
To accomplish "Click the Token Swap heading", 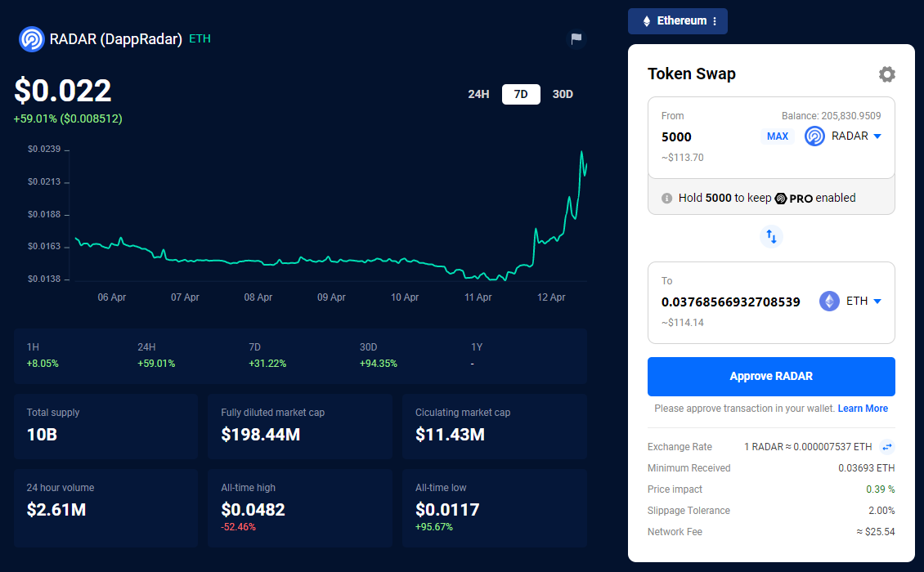I will (691, 74).
